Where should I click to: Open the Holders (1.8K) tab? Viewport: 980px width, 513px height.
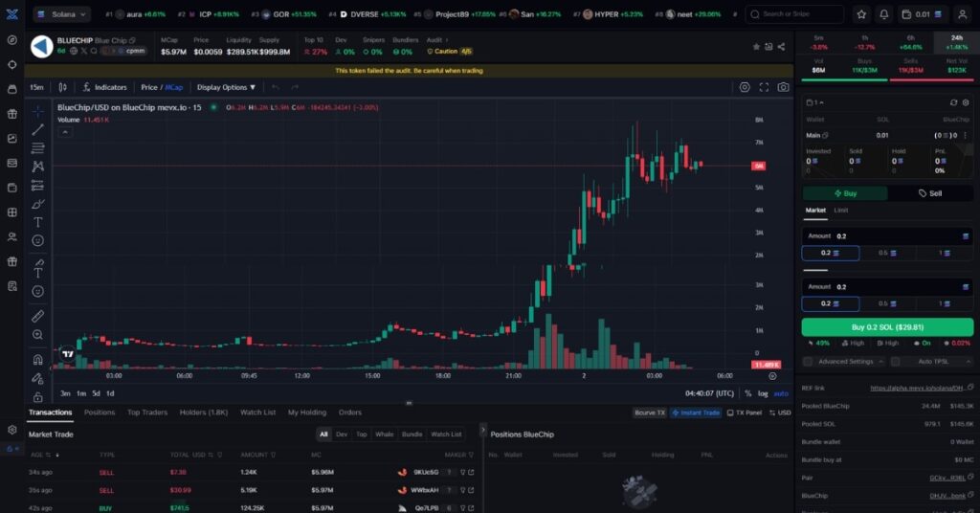[203, 413]
